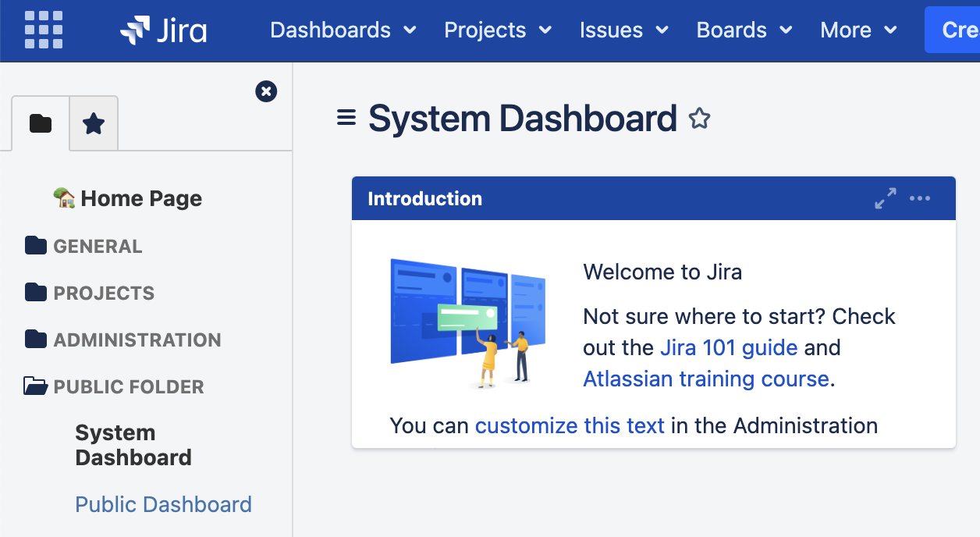The height and width of the screenshot is (537, 980).
Task: Open the dashboard tools hamburger menu
Action: click(345, 118)
